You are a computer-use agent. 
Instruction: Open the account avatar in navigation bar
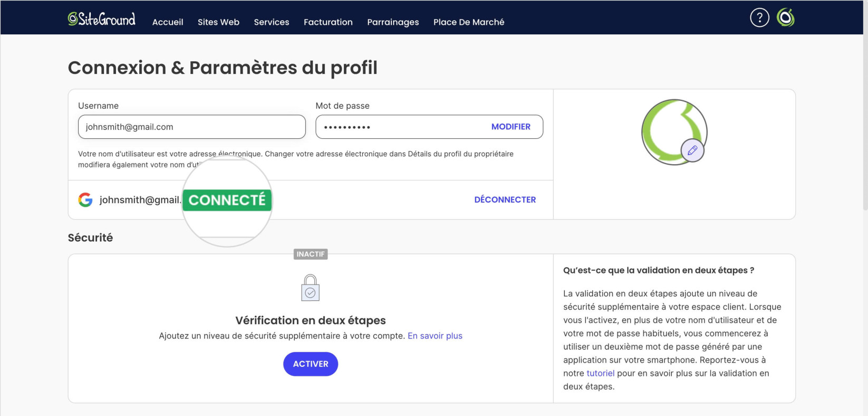pyautogui.click(x=786, y=18)
